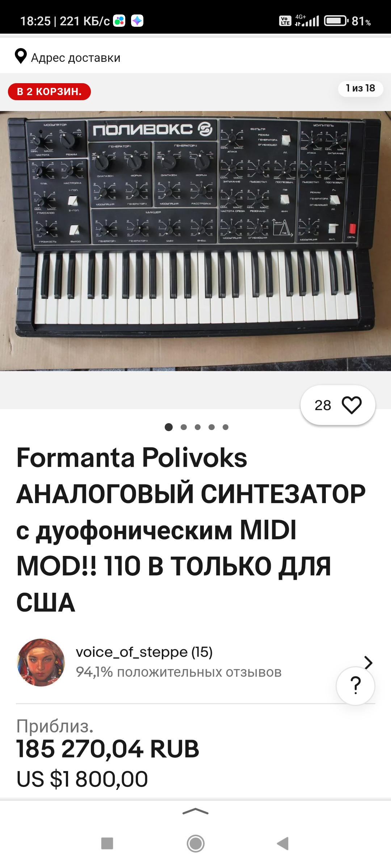Tap the Android recent apps square icon
Screen dimensions: 391x868
(107, 843)
